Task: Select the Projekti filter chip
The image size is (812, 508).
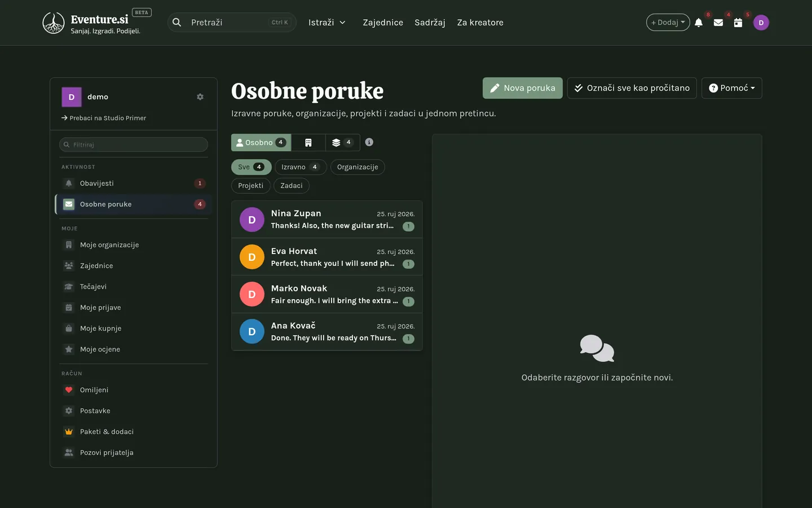Action: (x=250, y=186)
